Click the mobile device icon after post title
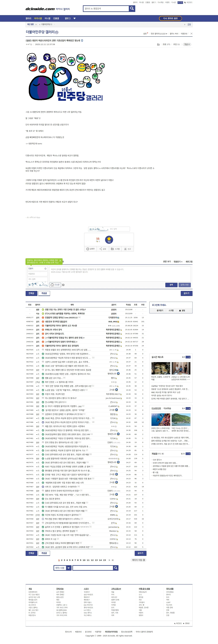Viewport: 218px width, 644px height. (82, 41)
